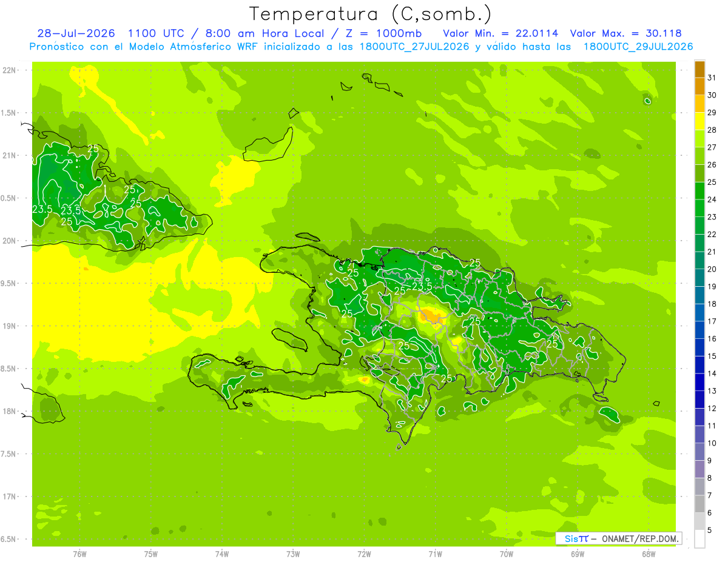
Task: Click the 22N latitude axis label
Action: coord(10,70)
